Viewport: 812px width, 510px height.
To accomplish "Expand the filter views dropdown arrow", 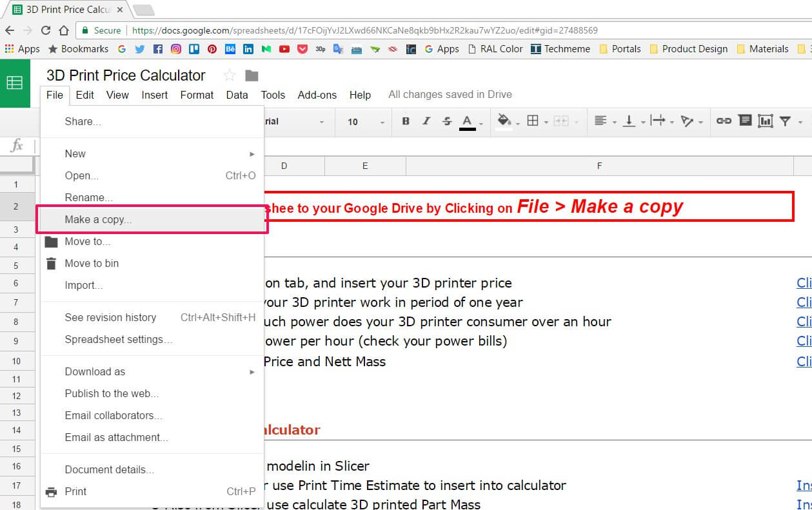I will click(x=800, y=122).
